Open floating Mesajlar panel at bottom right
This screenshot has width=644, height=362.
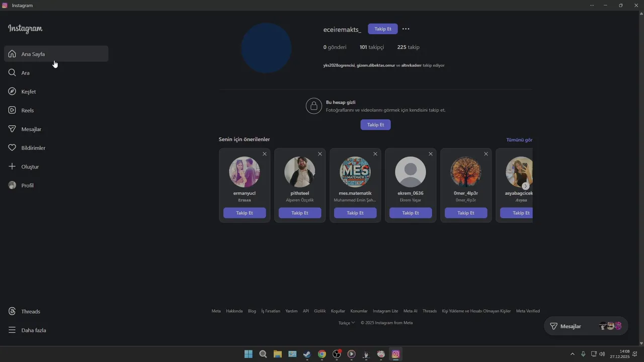(x=586, y=326)
